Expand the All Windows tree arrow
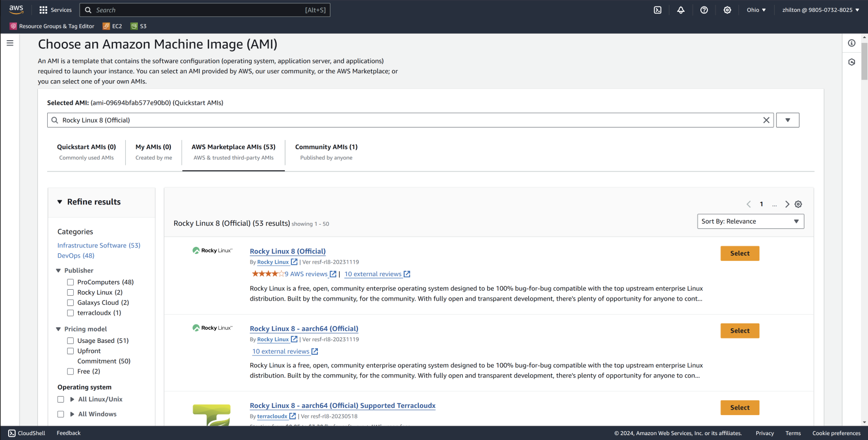Viewport: 868px width, 440px height. tap(72, 414)
